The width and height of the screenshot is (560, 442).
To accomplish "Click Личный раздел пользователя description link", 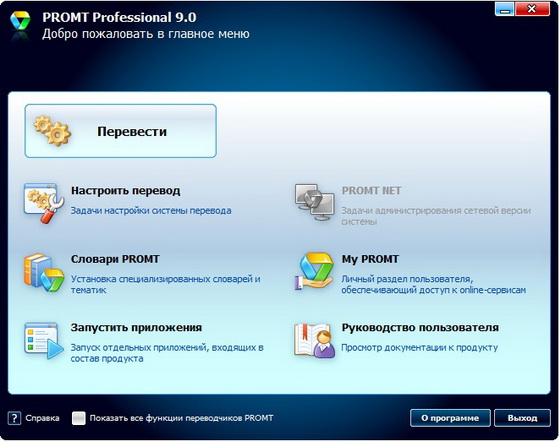I will pos(434,284).
